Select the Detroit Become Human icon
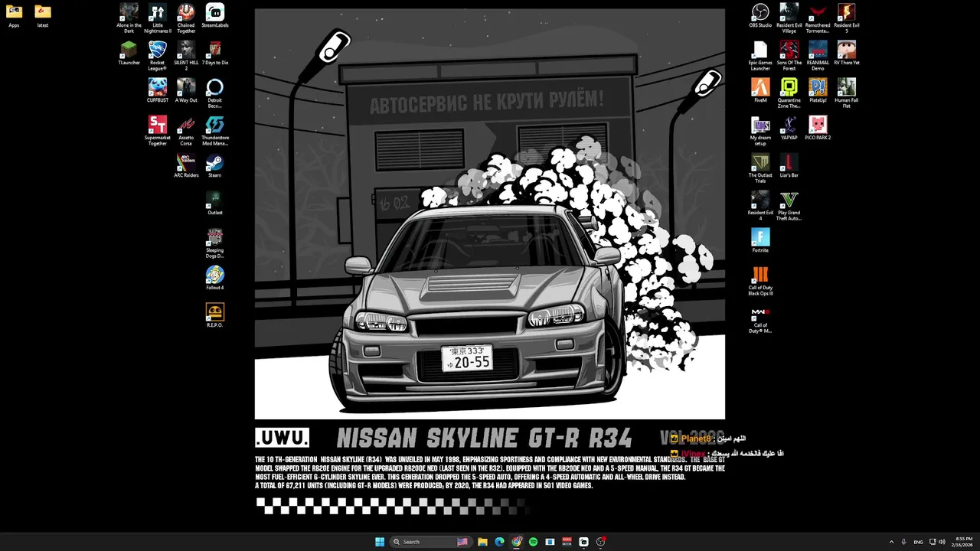The height and width of the screenshot is (551, 980). 215,93
